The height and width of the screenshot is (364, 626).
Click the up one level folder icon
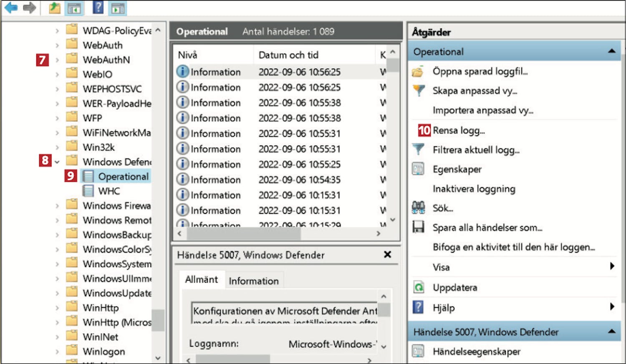(x=54, y=8)
